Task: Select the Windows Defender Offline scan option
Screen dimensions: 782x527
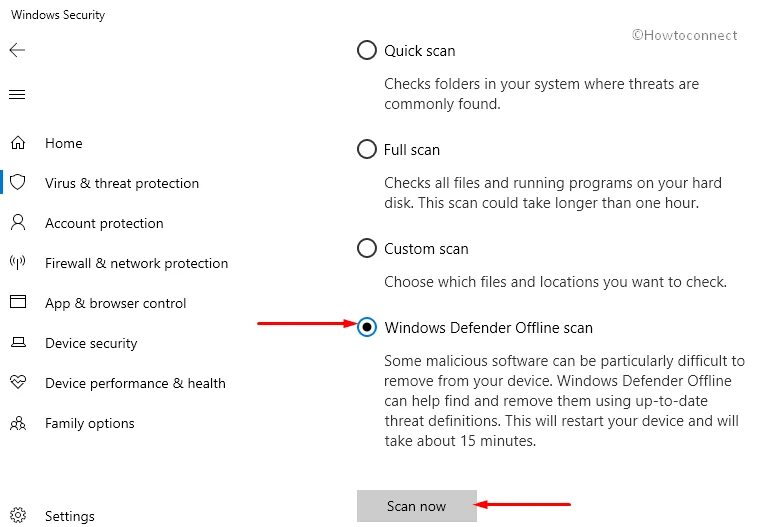Action: pyautogui.click(x=367, y=327)
